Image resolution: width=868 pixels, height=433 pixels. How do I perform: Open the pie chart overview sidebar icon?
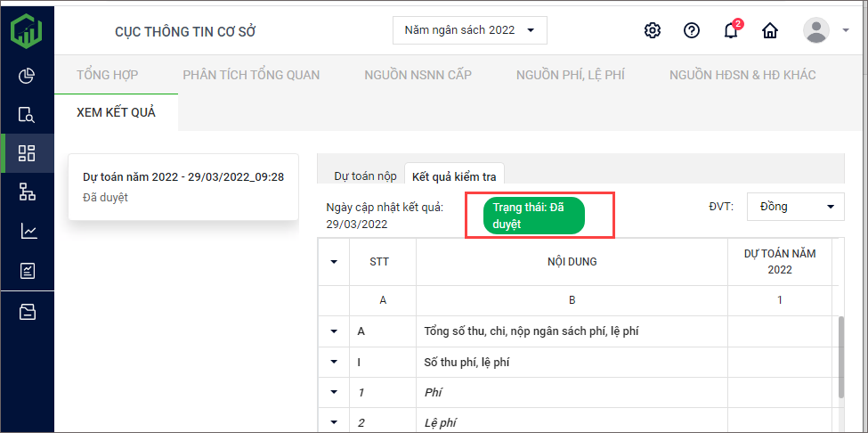(27, 76)
